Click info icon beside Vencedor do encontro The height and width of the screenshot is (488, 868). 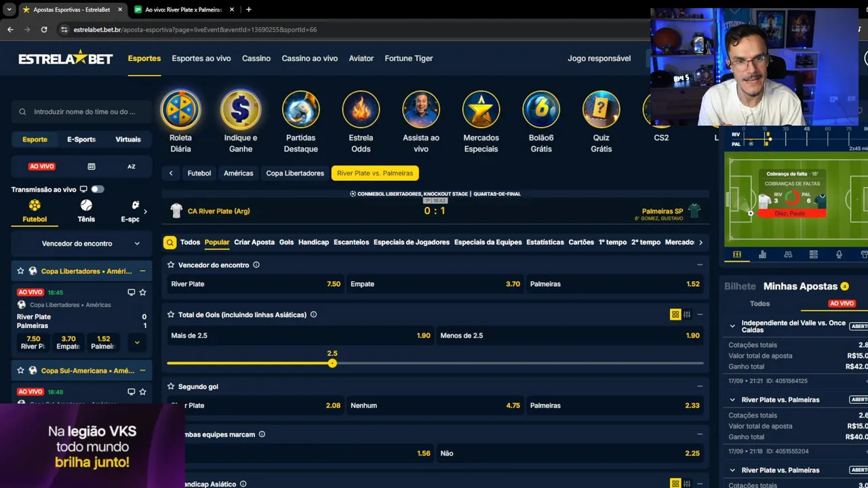pos(256,265)
